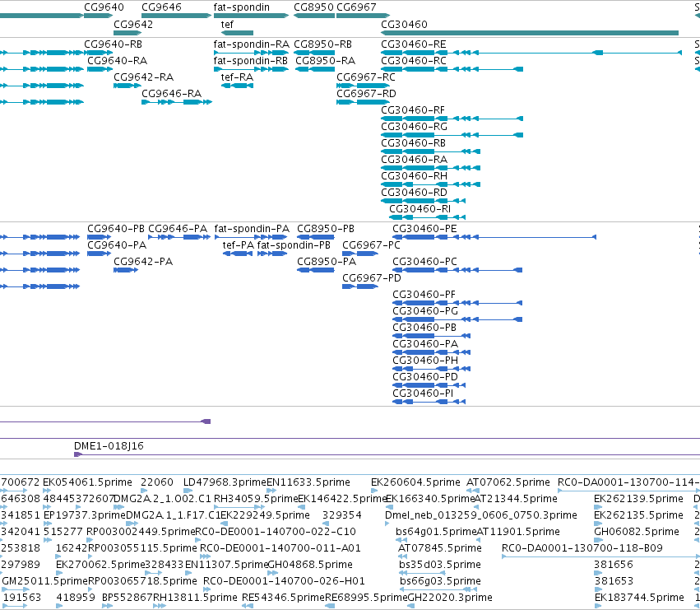Select the RC0-DE0001-140700-022-C10 EST label
Screen dimensions: 700x610
276,532
